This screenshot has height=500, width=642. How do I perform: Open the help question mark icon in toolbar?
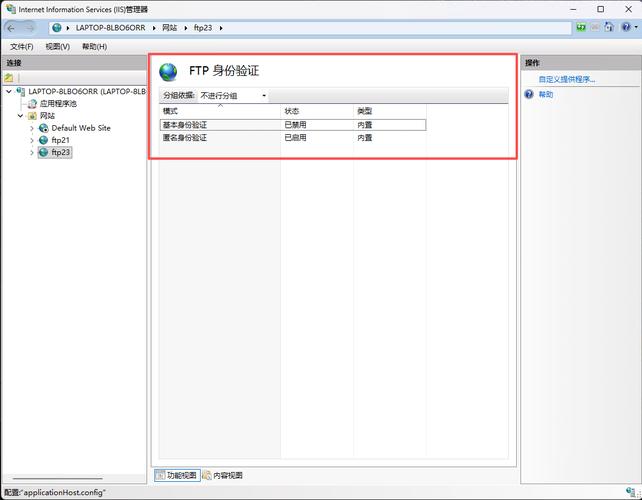click(628, 28)
